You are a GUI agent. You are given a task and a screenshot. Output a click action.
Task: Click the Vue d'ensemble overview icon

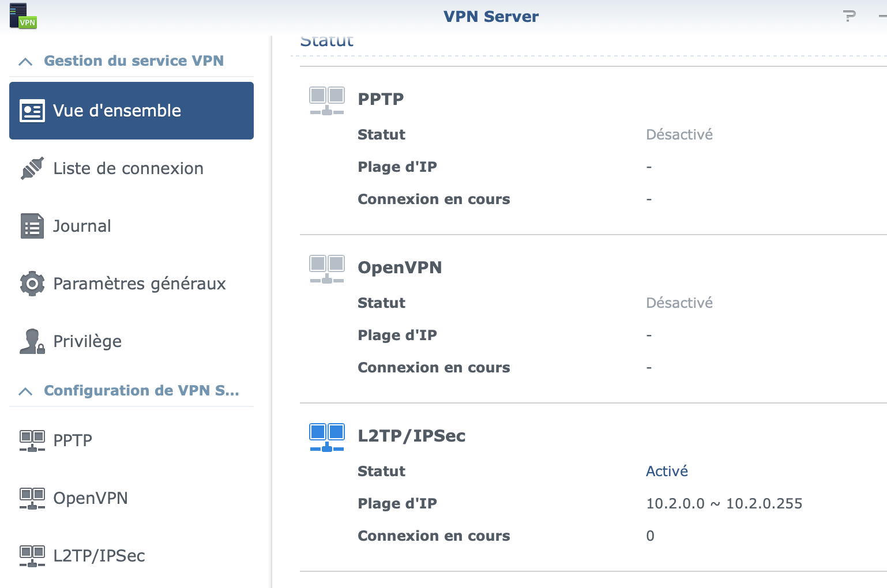pyautogui.click(x=32, y=111)
